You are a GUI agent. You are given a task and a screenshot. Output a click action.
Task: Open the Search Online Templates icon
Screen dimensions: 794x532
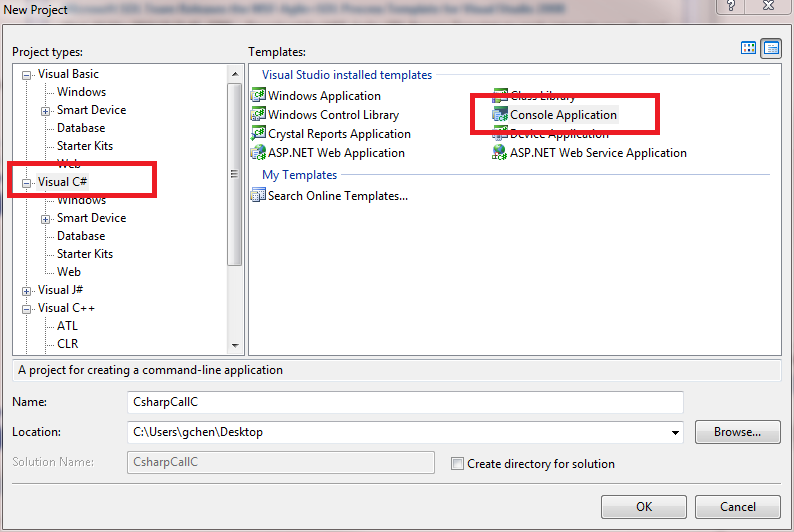(258, 195)
